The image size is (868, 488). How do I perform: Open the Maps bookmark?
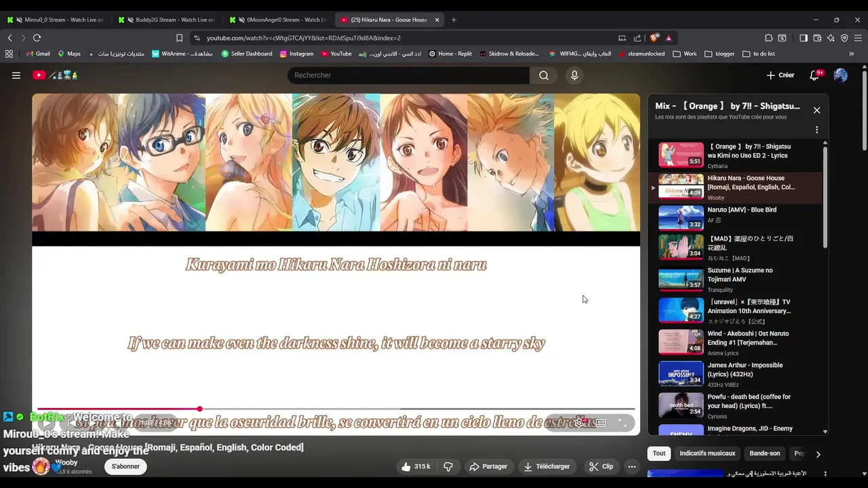69,54
